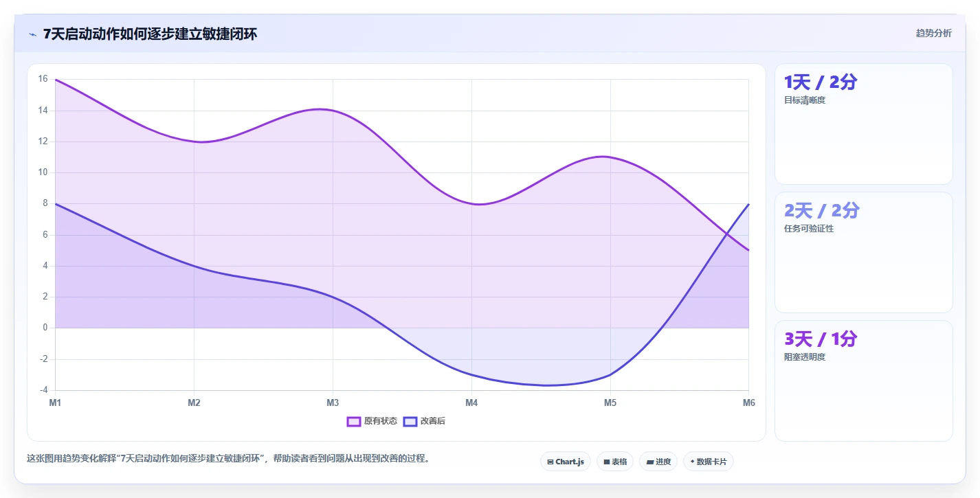Open the 阻塞透明度 stat card

pos(864,381)
